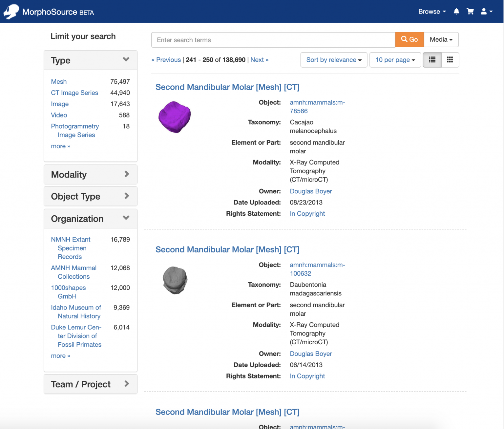Open the Sort by relevance dropdown
The height and width of the screenshot is (429, 504).
pos(333,60)
